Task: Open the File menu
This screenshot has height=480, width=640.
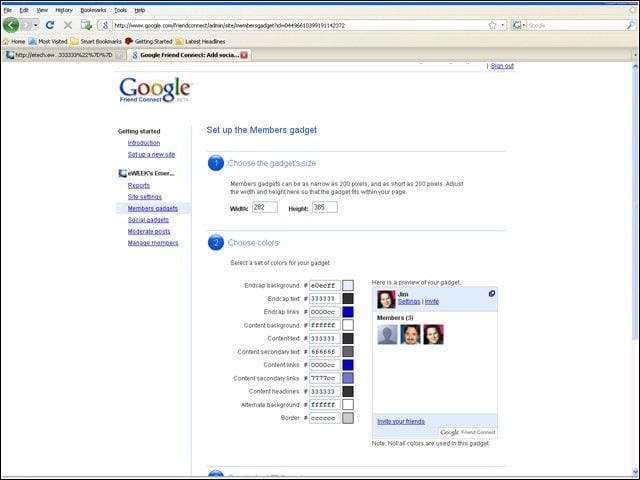Action: [x=7, y=10]
